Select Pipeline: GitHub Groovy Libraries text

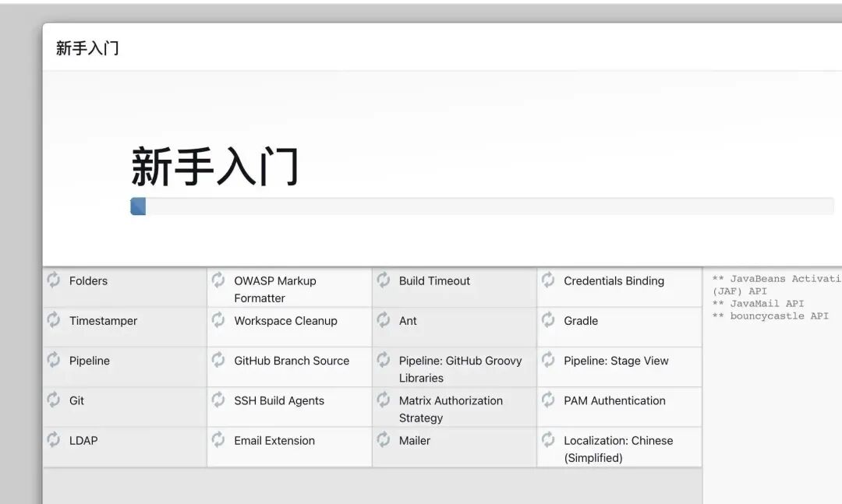(x=460, y=369)
